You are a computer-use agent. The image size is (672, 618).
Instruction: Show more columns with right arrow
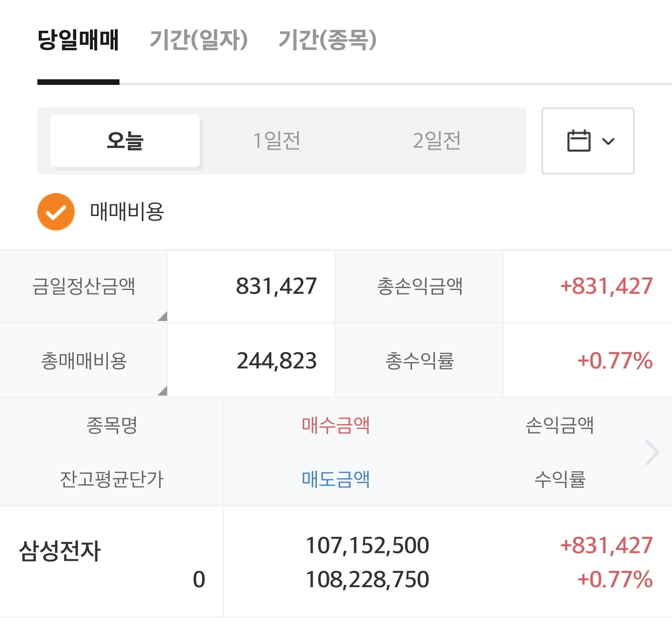[x=652, y=452]
